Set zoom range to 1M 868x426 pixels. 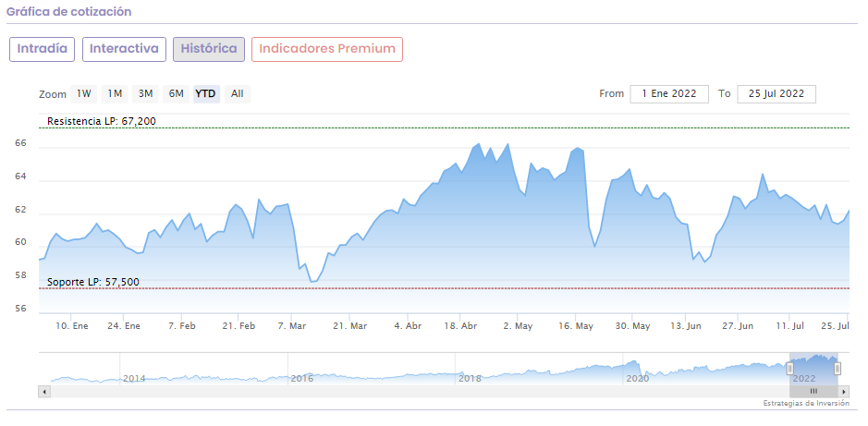(115, 93)
